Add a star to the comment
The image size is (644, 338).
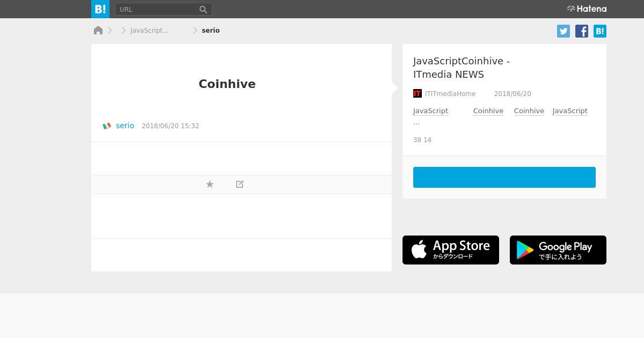pos(210,184)
